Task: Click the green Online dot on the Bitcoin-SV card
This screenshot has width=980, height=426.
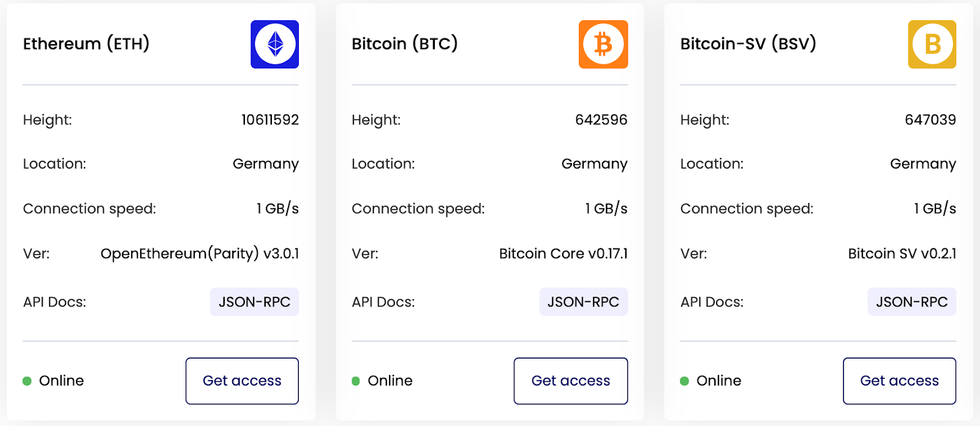Action: coord(685,381)
